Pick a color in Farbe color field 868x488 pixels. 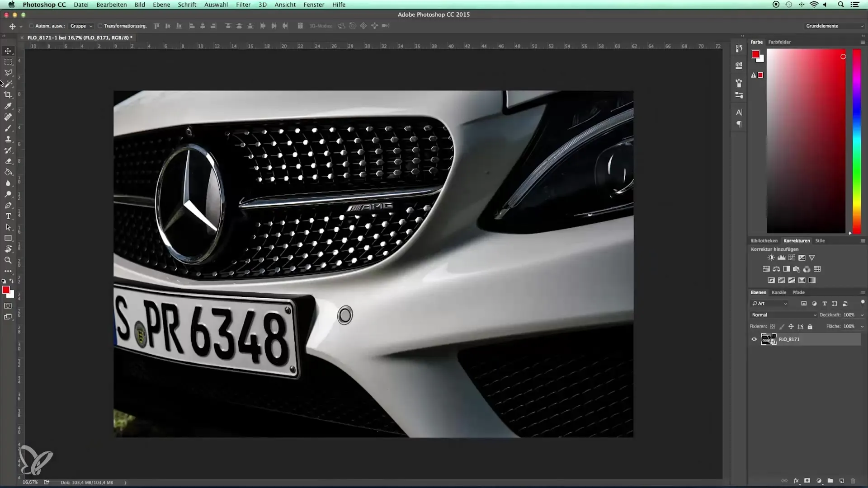(x=806, y=141)
